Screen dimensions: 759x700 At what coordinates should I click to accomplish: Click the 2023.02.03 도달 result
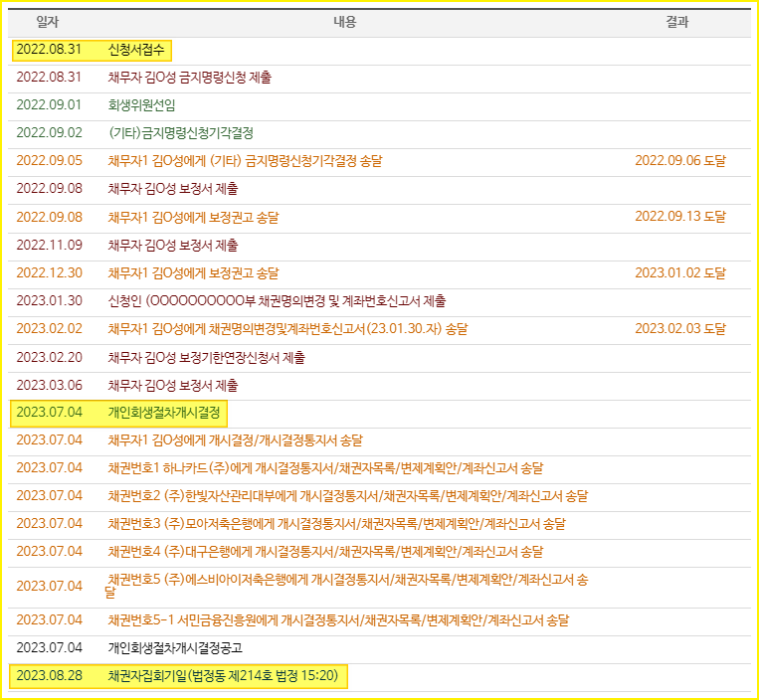680,329
